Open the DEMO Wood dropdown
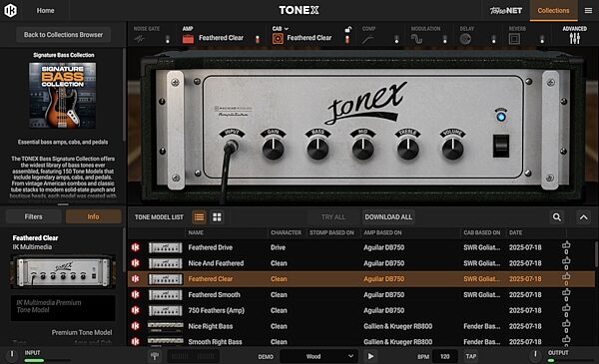The height and width of the screenshot is (364, 599). [318, 356]
